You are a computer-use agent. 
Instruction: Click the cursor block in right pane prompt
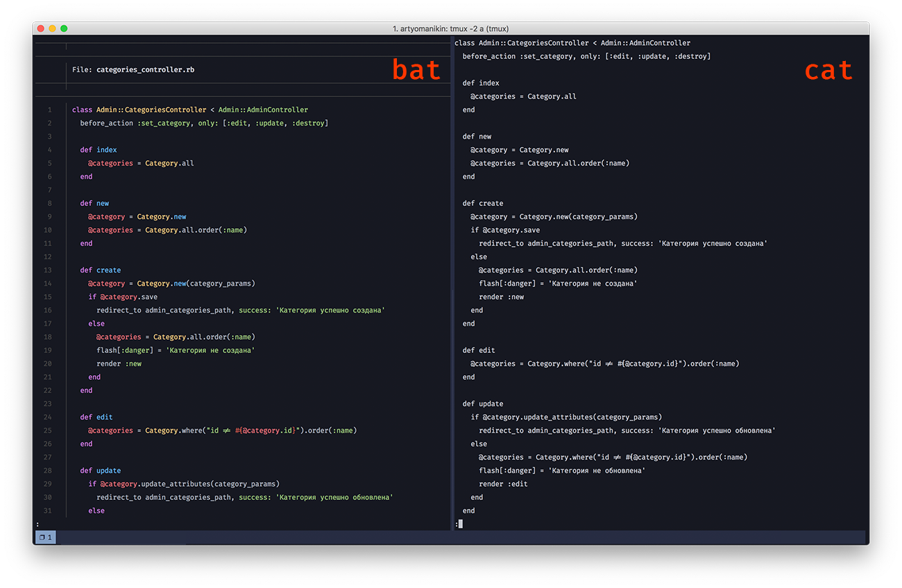coord(460,524)
